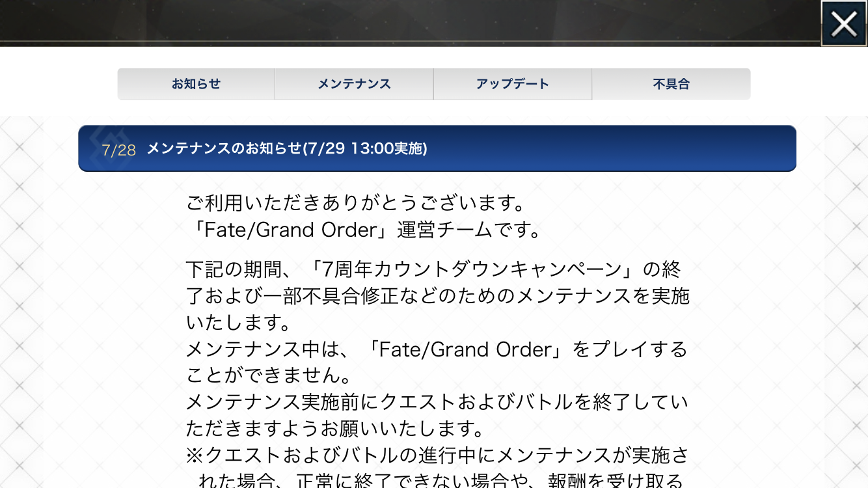Show the 不具合 tab
Viewport: 868px width, 488px height.
pyautogui.click(x=671, y=84)
